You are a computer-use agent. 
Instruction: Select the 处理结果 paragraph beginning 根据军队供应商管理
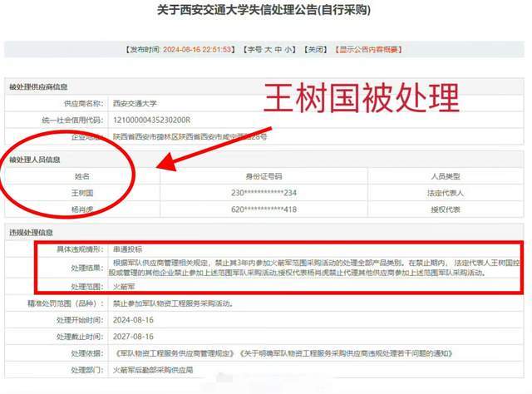click(314, 268)
